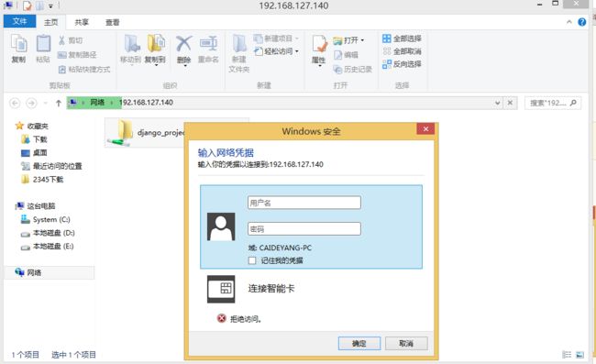Click the quick access properties icon in title bar
The width and height of the screenshot is (596, 364).
pos(28,6)
